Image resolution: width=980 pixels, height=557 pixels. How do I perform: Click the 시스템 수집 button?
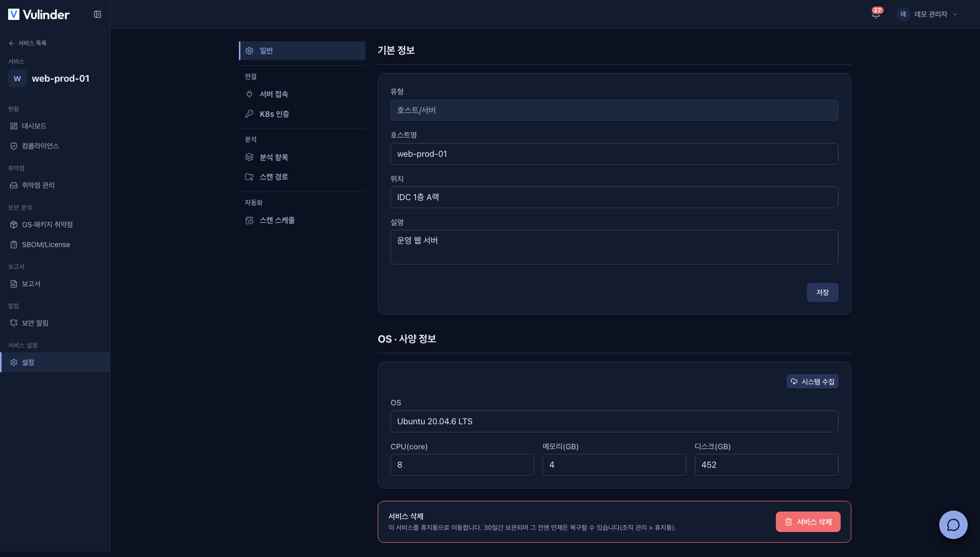pyautogui.click(x=812, y=381)
